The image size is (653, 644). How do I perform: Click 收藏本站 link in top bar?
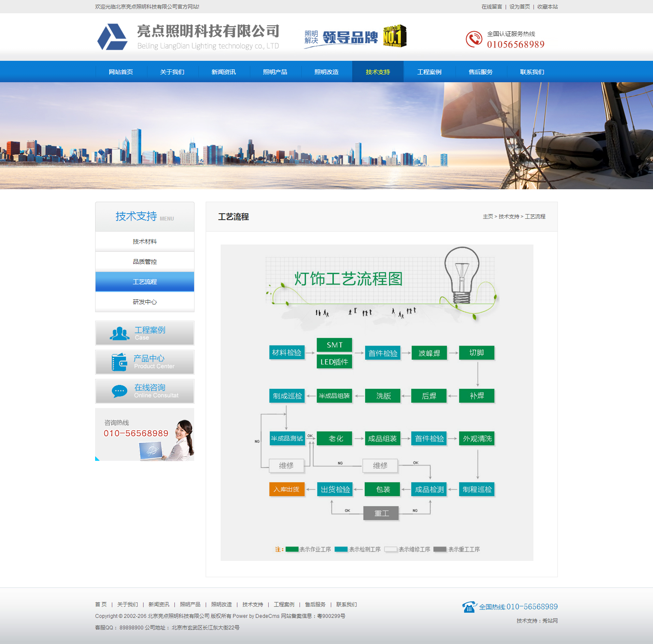coord(547,7)
